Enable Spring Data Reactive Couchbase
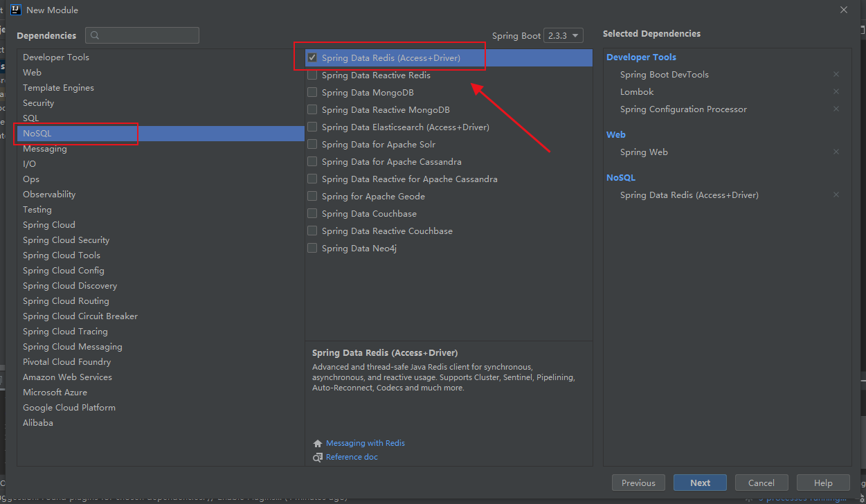The image size is (866, 504). point(312,231)
